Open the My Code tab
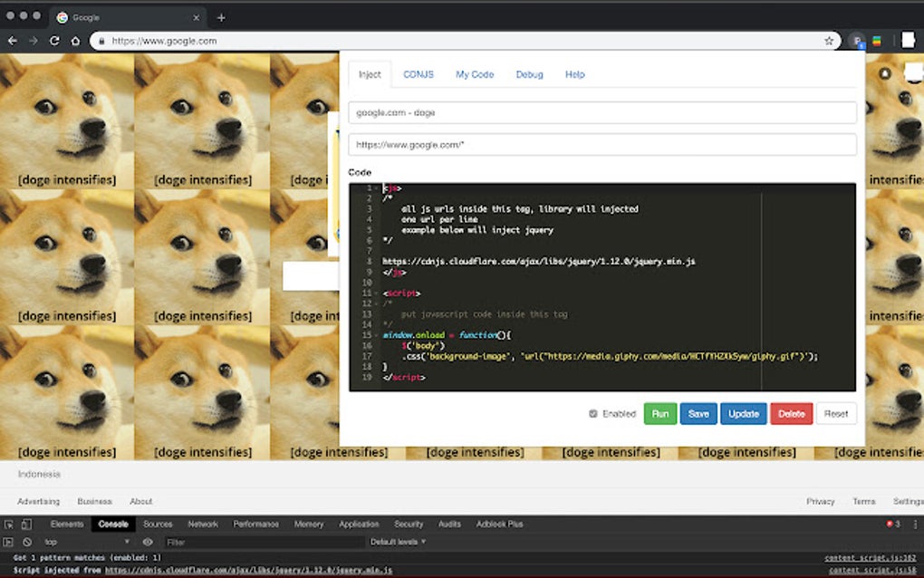Image resolution: width=924 pixels, height=578 pixels. tap(475, 74)
